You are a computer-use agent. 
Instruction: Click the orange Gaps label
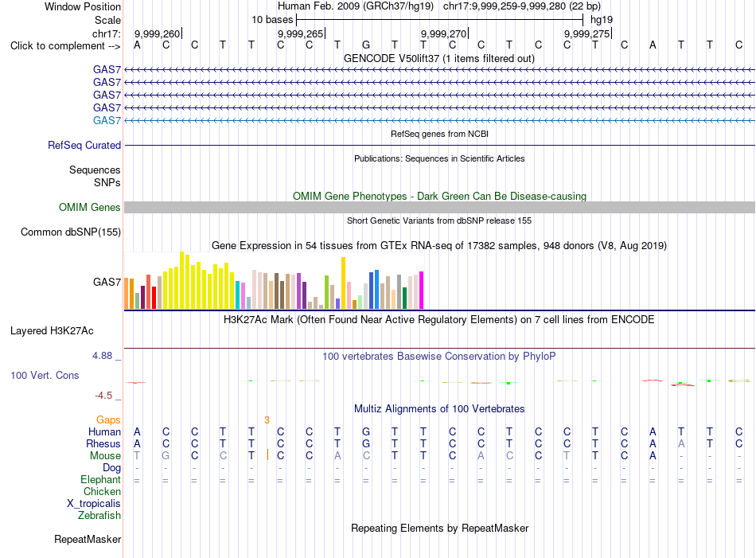(108, 420)
